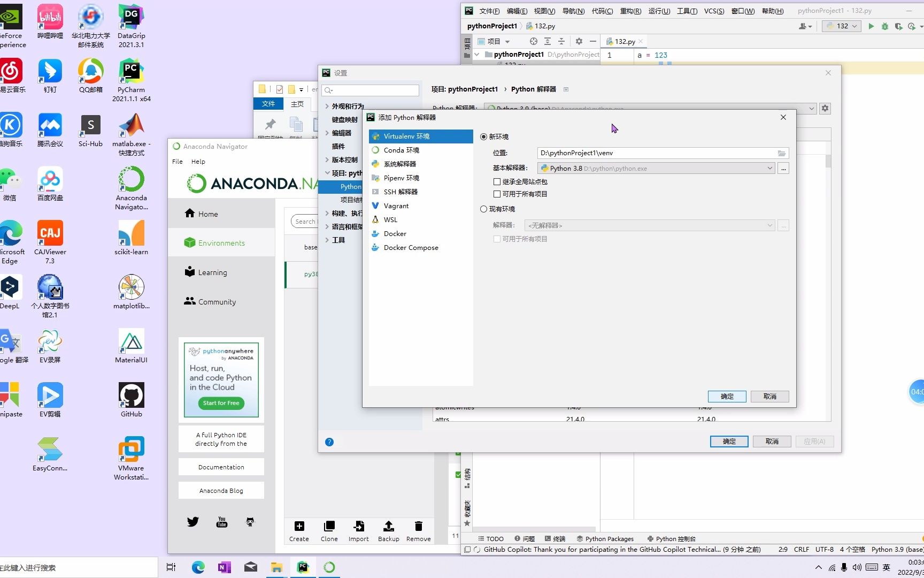The height and width of the screenshot is (578, 924).
Task: Select Vagrant interpreter option
Action: tap(421, 206)
